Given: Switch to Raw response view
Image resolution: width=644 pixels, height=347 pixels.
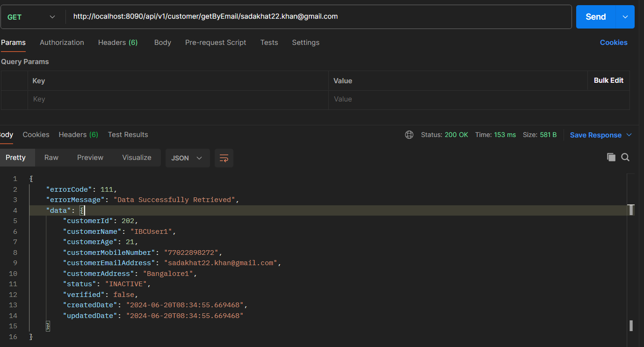Looking at the screenshot, I should pos(51,158).
